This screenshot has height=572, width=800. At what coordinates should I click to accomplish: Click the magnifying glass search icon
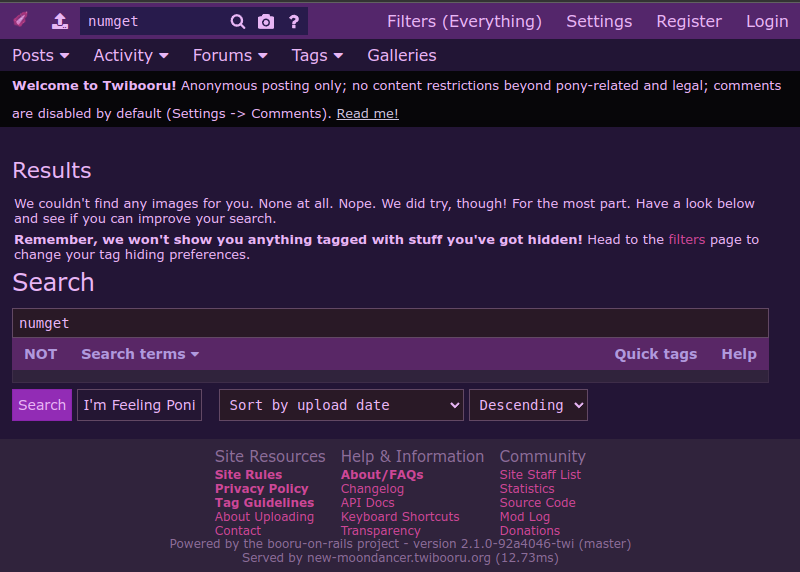(x=237, y=21)
